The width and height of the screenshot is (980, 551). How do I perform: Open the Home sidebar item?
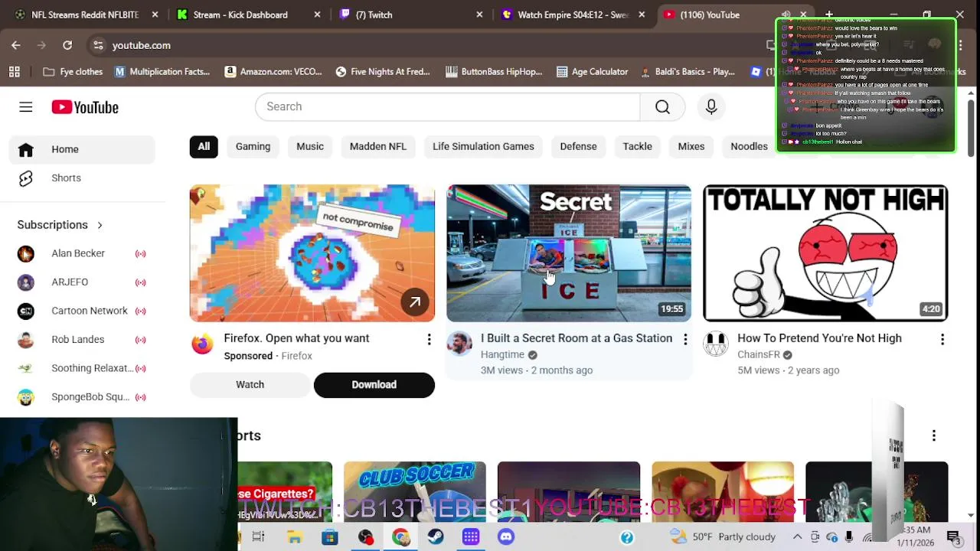click(82, 149)
